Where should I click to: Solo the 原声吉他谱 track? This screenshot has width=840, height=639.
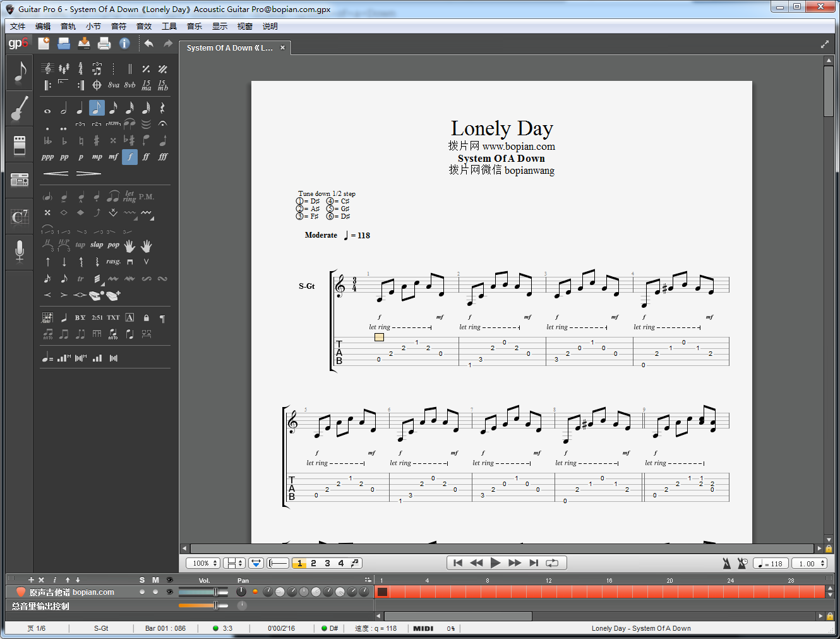click(x=142, y=592)
